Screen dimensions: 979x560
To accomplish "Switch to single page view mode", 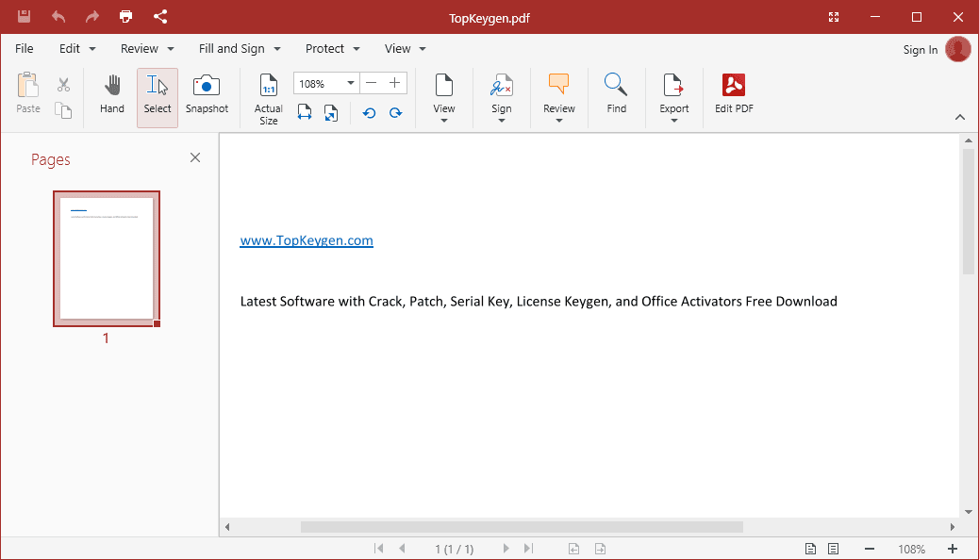I will (810, 548).
